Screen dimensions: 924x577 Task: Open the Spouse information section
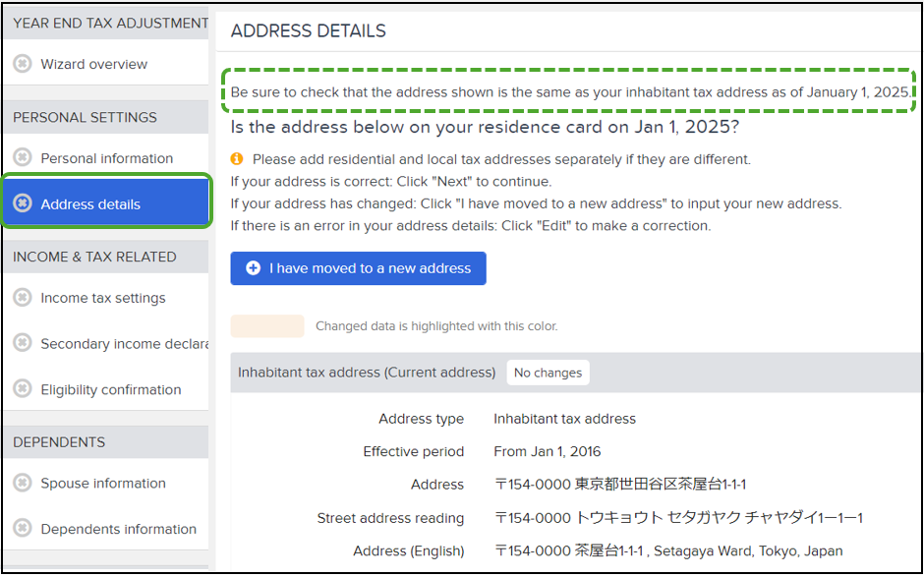click(103, 483)
